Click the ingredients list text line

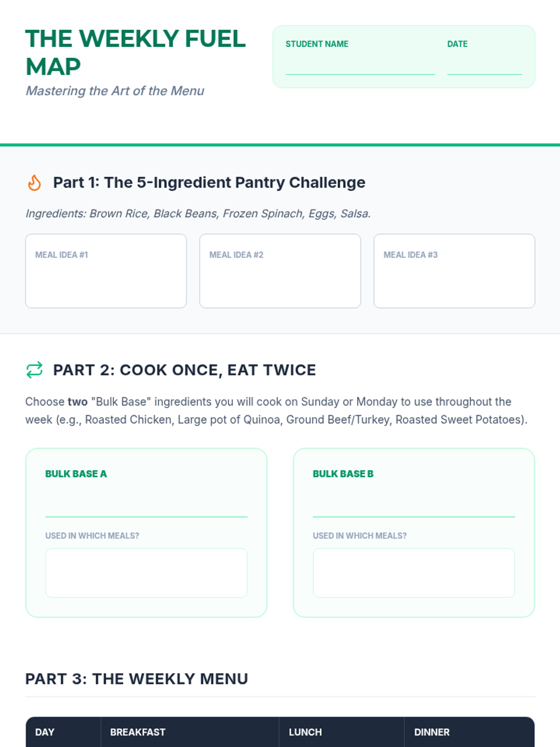coord(198,213)
